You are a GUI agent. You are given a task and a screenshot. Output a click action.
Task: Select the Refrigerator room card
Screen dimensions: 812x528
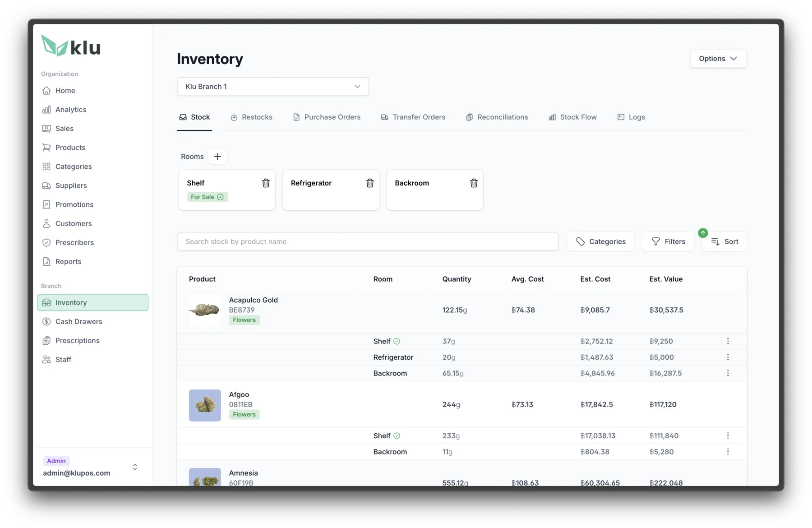[331, 190]
